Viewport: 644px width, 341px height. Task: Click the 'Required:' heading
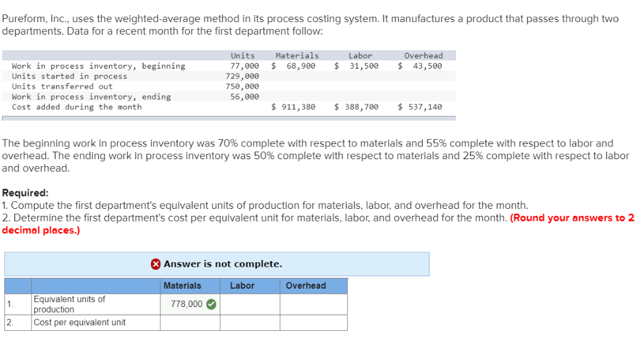25,193
